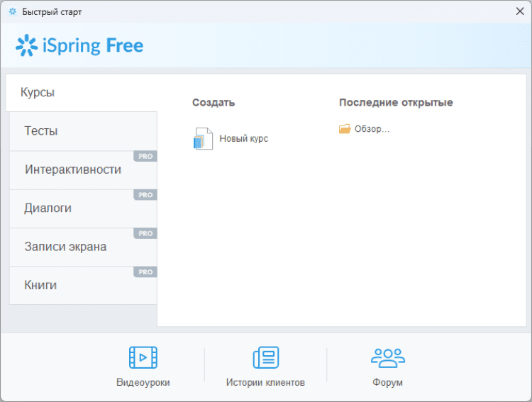Click the title bar iSpring snowflake icon
The width and height of the screenshot is (532, 402).
tap(13, 11)
